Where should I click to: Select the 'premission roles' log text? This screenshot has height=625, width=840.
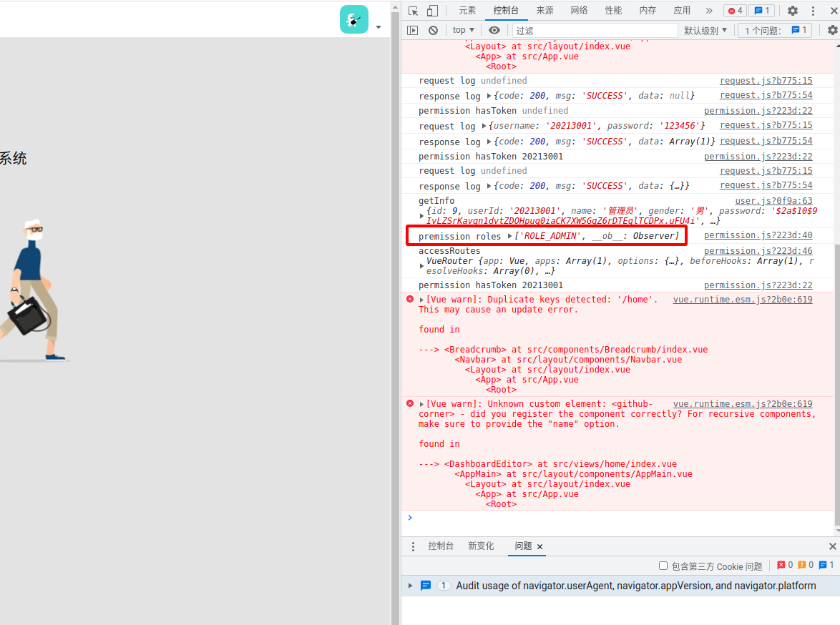tap(459, 236)
